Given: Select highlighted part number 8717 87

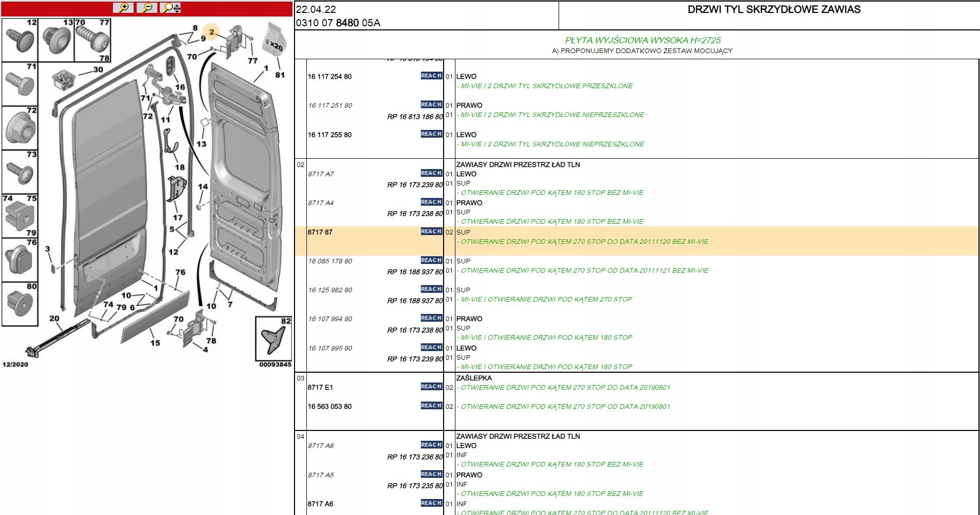Looking at the screenshot, I should click(x=320, y=232).
